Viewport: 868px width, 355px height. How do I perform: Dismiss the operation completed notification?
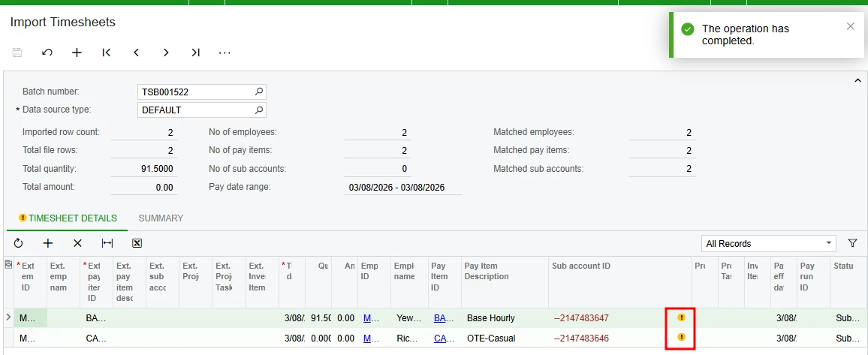(x=850, y=26)
